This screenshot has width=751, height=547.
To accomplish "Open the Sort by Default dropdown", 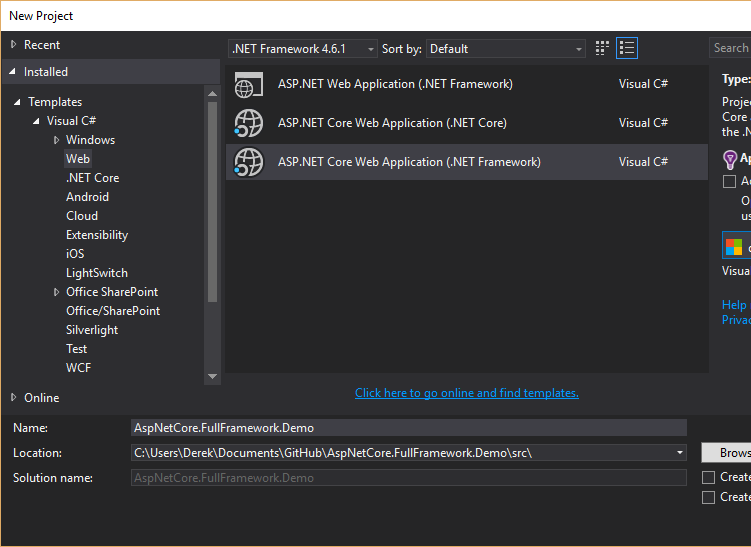I will pos(506,49).
